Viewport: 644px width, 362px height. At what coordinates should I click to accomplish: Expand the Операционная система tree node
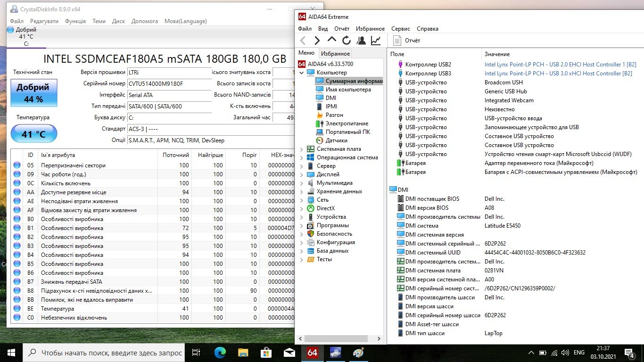coord(302,158)
